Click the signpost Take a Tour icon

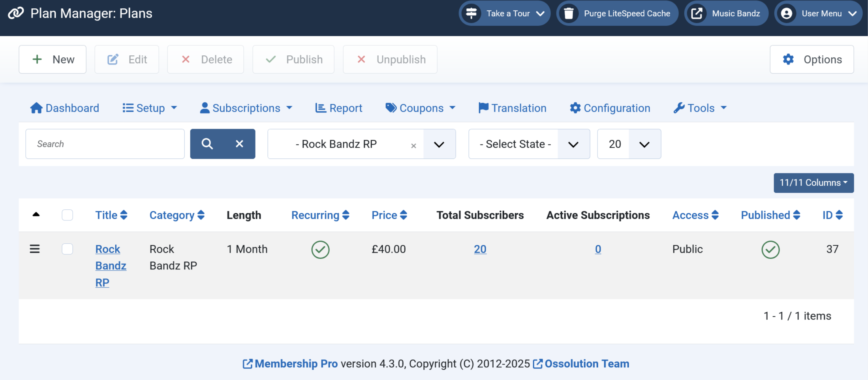tap(471, 13)
